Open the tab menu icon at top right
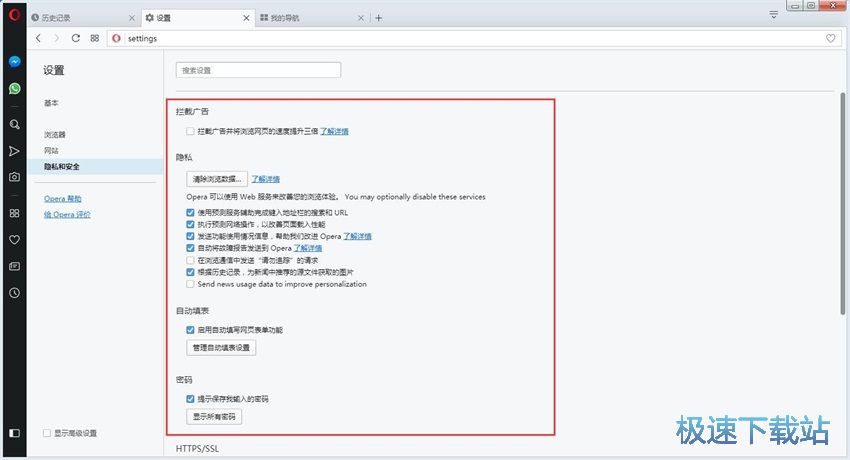The image size is (850, 460). (774, 15)
